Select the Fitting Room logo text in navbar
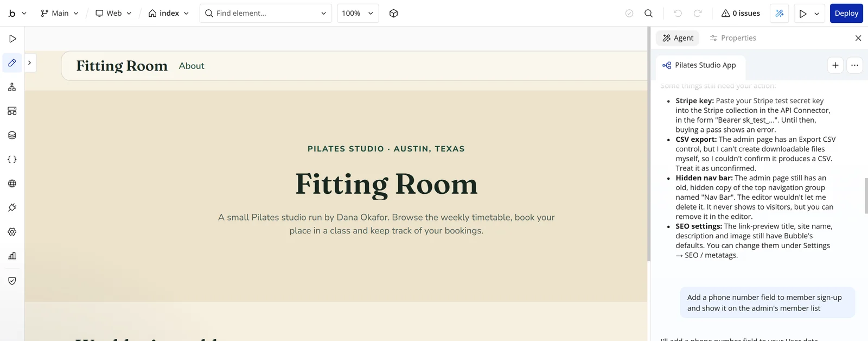 122,66
